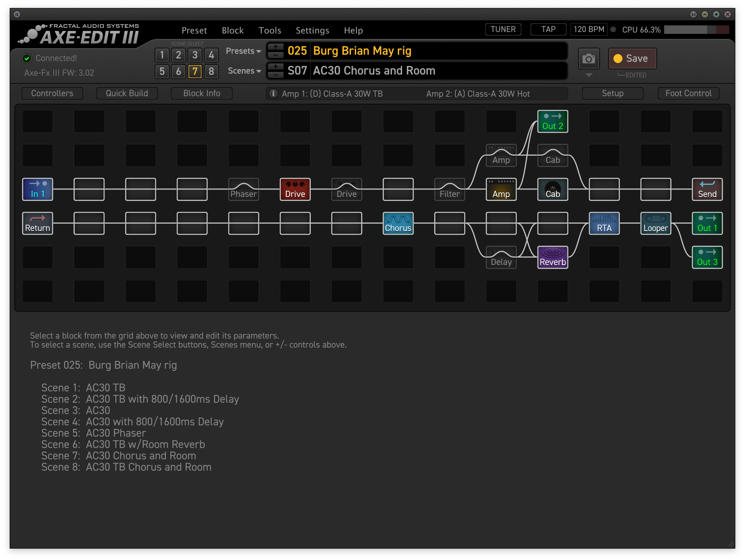Go to previous scene with minus button
Viewport: 745px width, 560px height.
(276, 75)
